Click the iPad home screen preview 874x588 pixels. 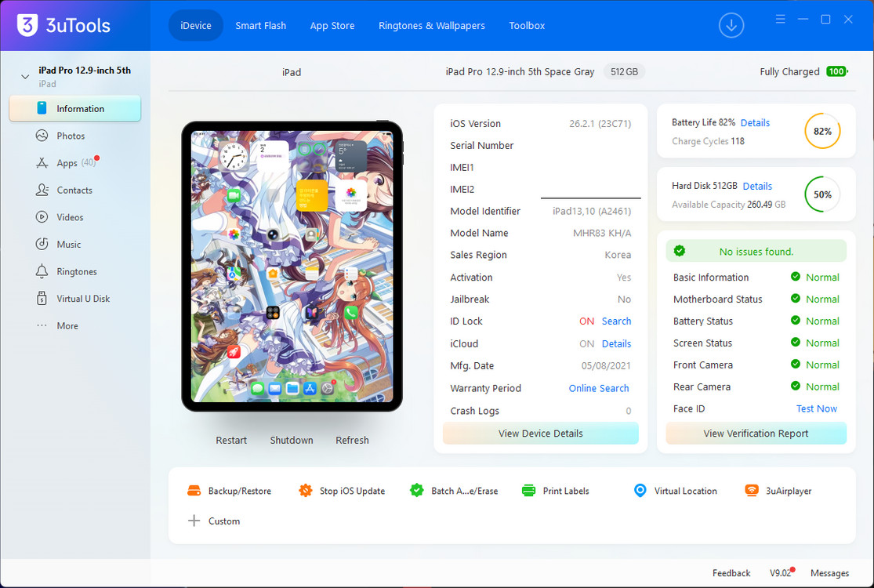pyautogui.click(x=292, y=267)
